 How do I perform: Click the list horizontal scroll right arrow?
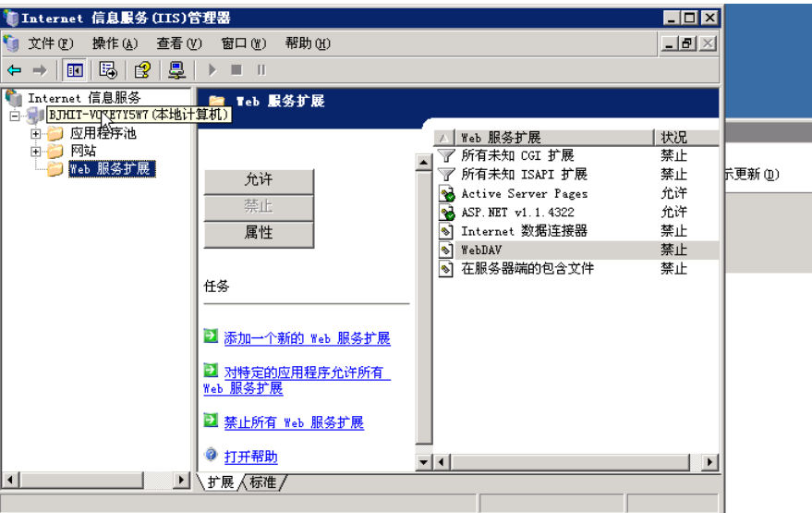[709, 462]
